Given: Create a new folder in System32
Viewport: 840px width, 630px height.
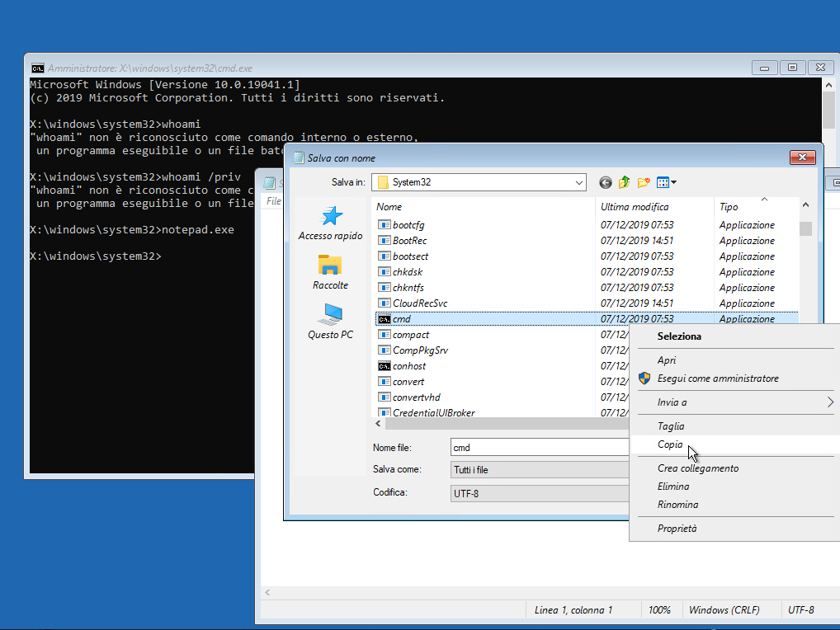Looking at the screenshot, I should [x=644, y=182].
